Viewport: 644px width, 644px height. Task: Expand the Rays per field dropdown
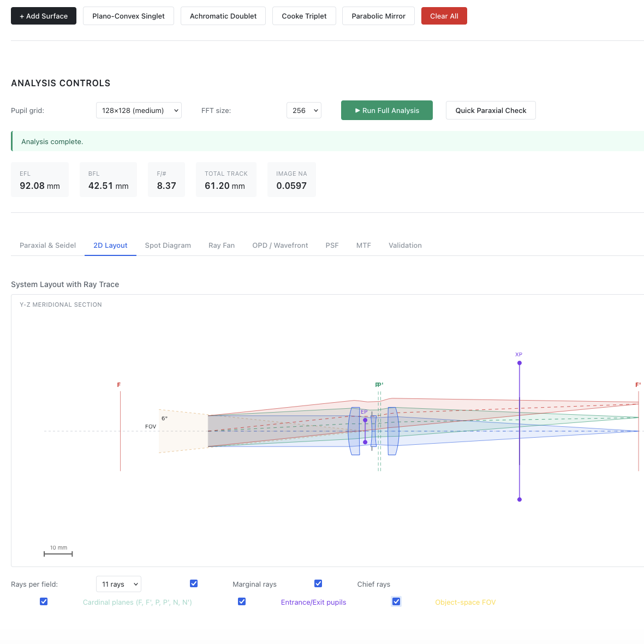[x=118, y=584]
